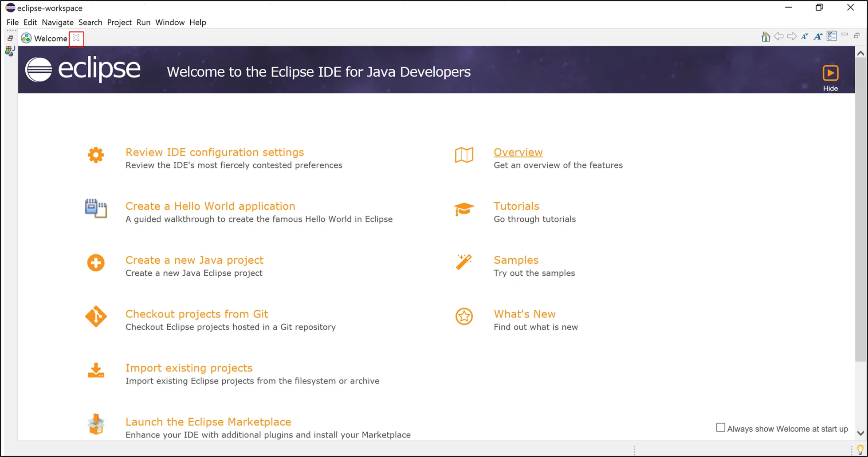Hide the Welcome page using Hide icon
Screen dimensions: 868x457
click(830, 78)
